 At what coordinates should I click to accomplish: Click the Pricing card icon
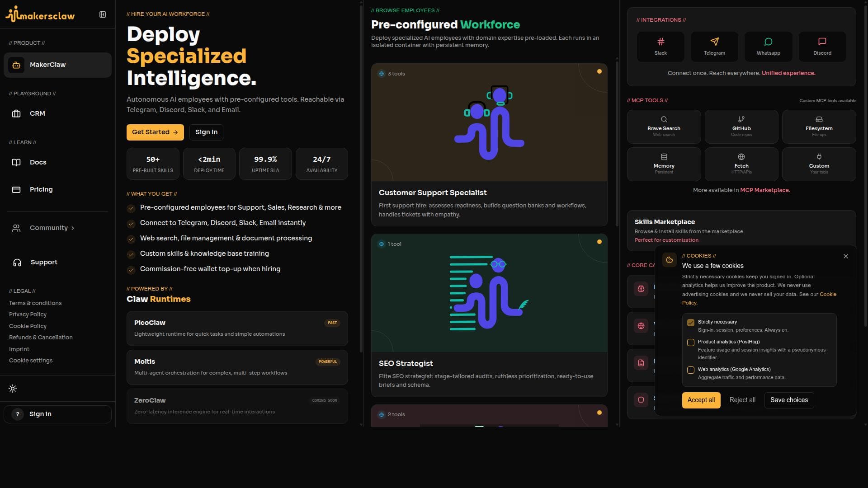tap(16, 189)
